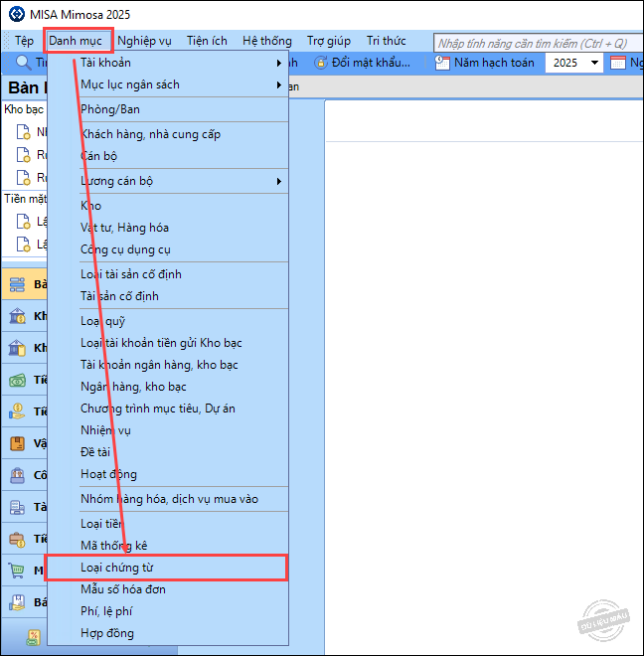Open the first Kho bạc building sidebar icon
The height and width of the screenshot is (656, 644).
tap(17, 316)
